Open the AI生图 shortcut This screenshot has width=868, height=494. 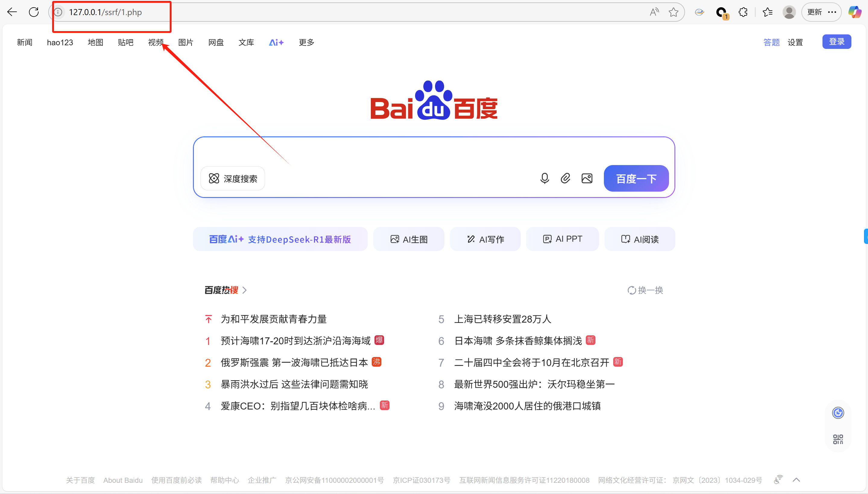coord(409,239)
